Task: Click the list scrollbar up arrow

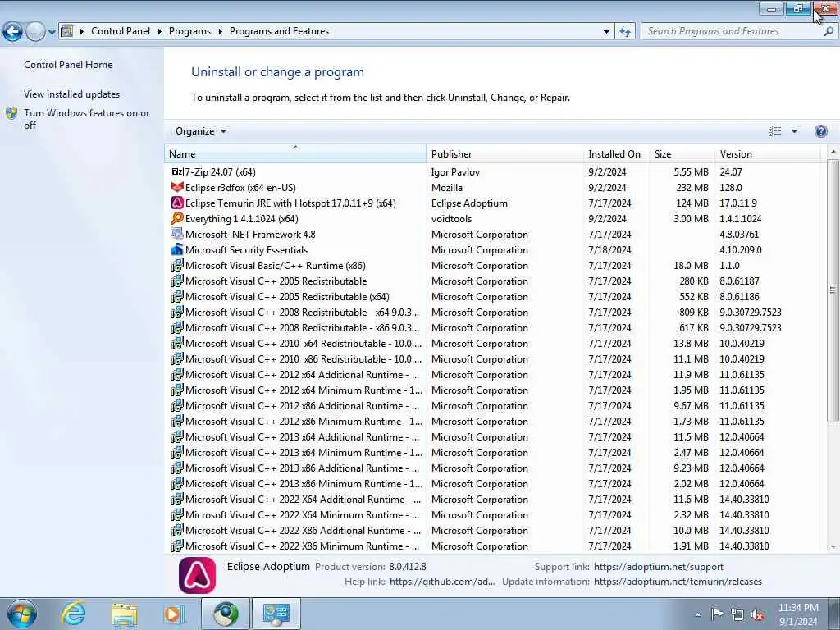Action: click(x=833, y=153)
